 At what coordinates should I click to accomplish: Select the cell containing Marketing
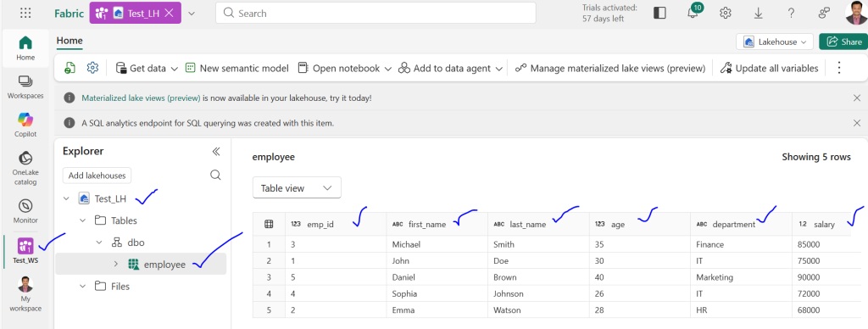pos(741,277)
